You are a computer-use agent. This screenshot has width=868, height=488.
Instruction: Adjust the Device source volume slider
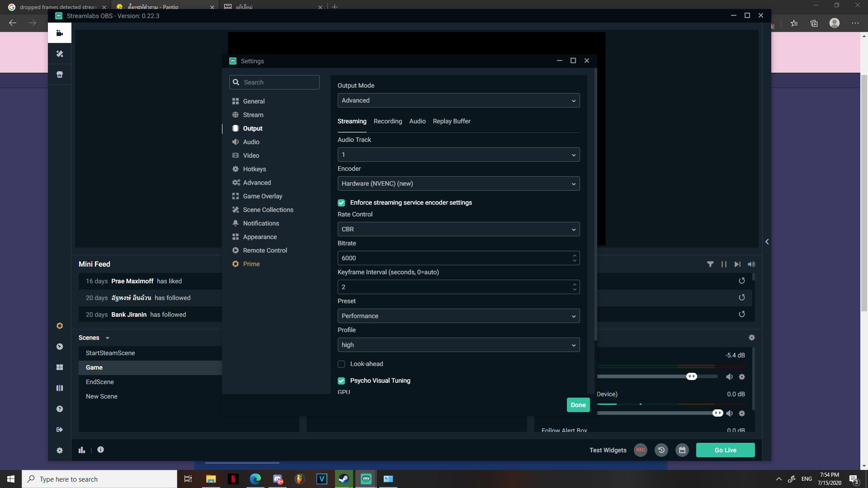(x=717, y=413)
